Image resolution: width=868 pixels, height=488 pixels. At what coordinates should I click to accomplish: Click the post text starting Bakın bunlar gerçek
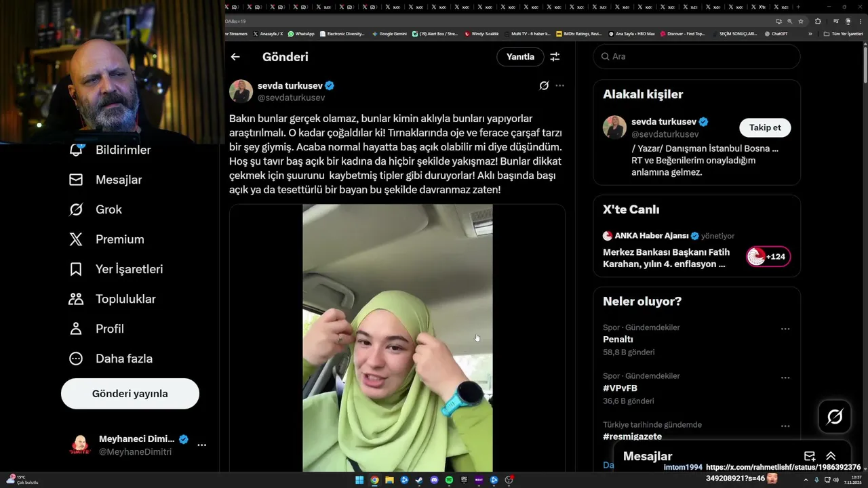click(396, 155)
